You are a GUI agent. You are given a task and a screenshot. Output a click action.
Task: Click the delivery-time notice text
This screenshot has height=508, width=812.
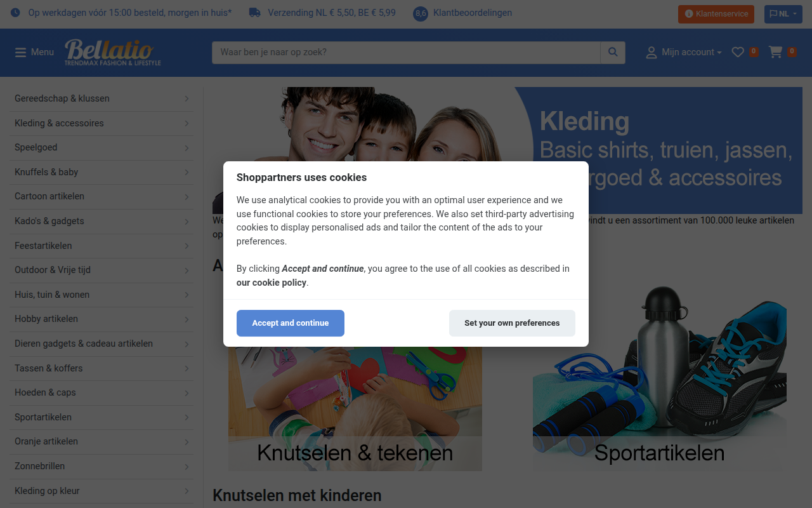pyautogui.click(x=130, y=13)
